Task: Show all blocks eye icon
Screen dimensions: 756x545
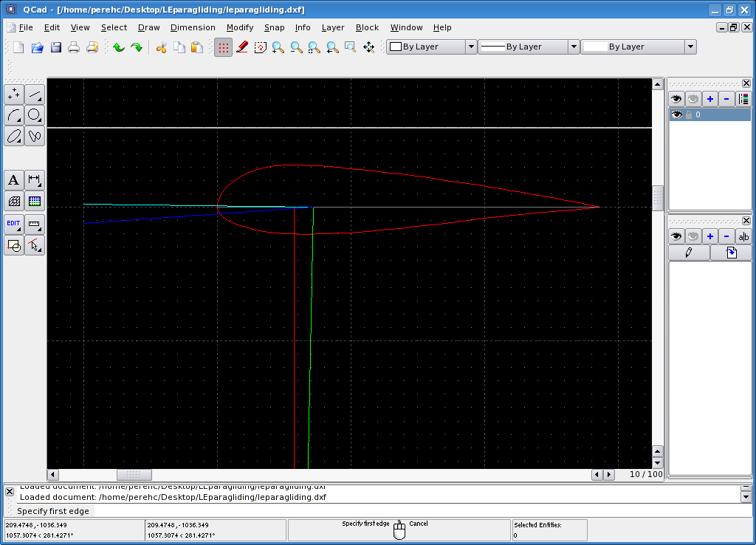Action: pos(676,236)
